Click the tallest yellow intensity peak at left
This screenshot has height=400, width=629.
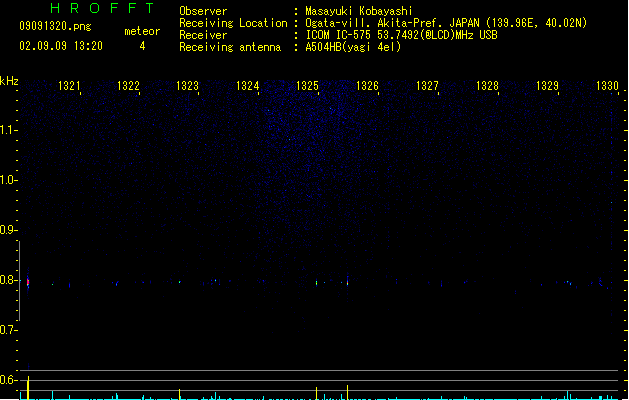pyautogui.click(x=28, y=388)
